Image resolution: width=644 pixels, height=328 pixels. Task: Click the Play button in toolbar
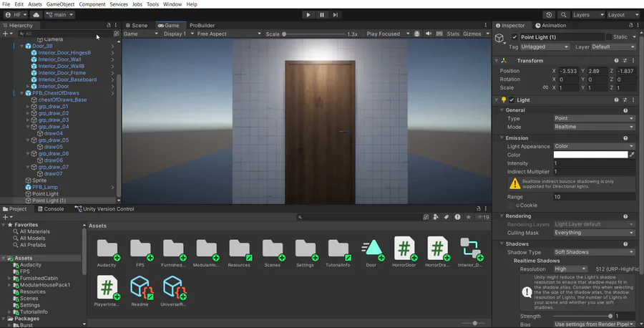pos(308,14)
